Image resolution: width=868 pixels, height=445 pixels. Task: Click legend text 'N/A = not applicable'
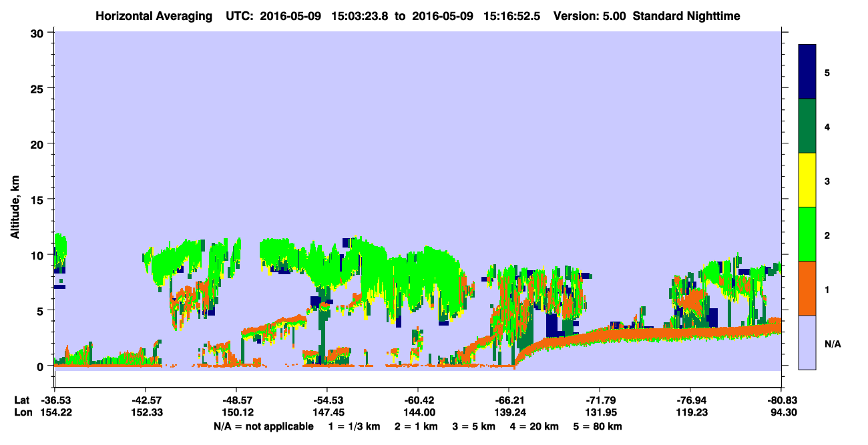pyautogui.click(x=263, y=426)
